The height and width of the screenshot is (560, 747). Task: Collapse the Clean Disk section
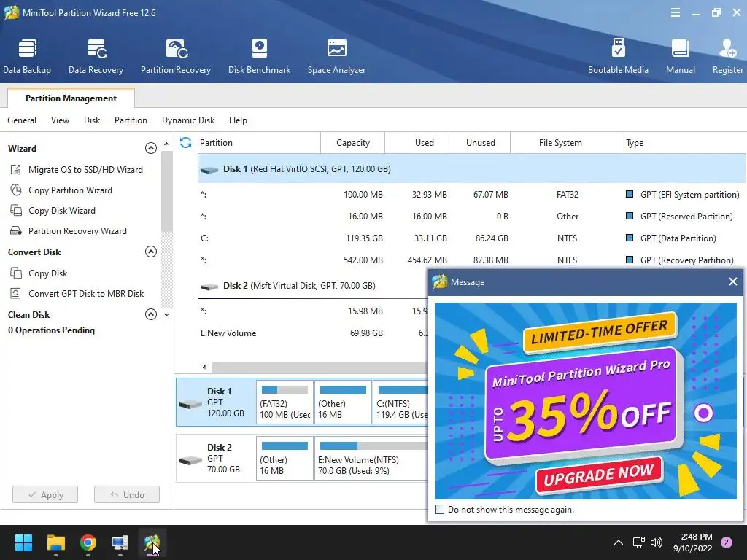pyautogui.click(x=150, y=314)
